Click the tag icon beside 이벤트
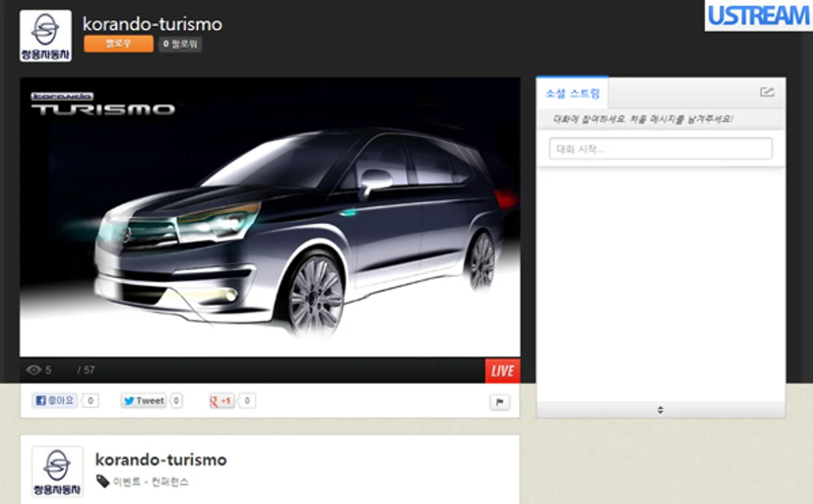 pyautogui.click(x=103, y=482)
